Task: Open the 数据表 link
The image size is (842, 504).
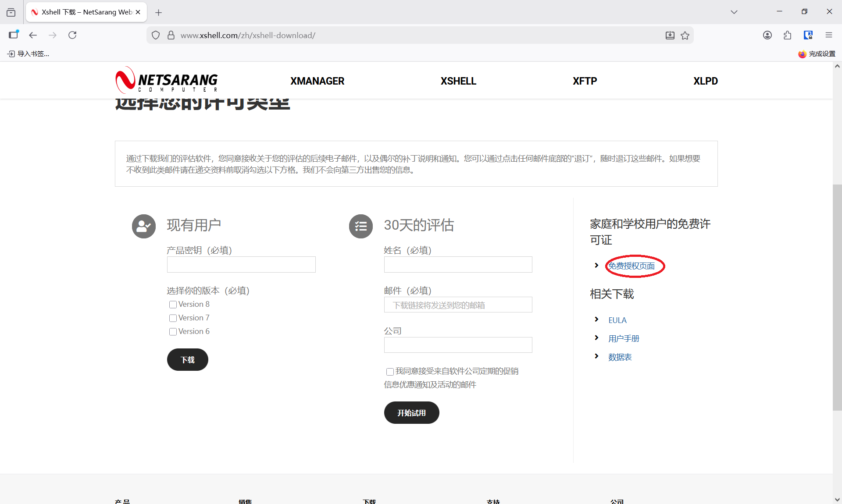Action: click(620, 357)
